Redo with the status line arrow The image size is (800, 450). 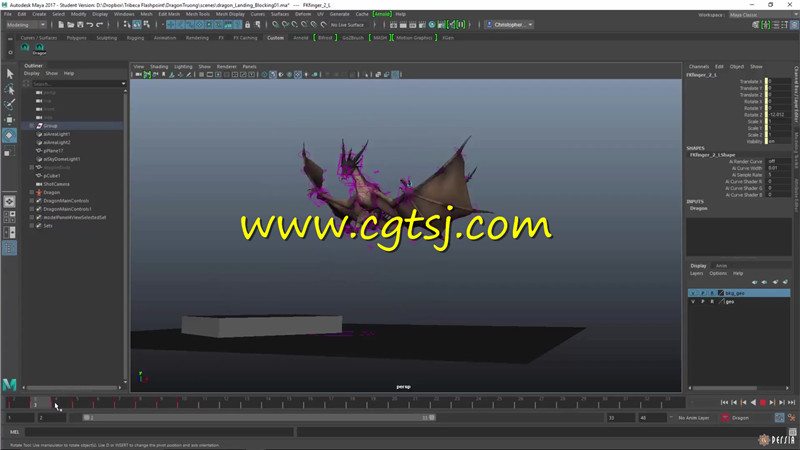coord(99,24)
